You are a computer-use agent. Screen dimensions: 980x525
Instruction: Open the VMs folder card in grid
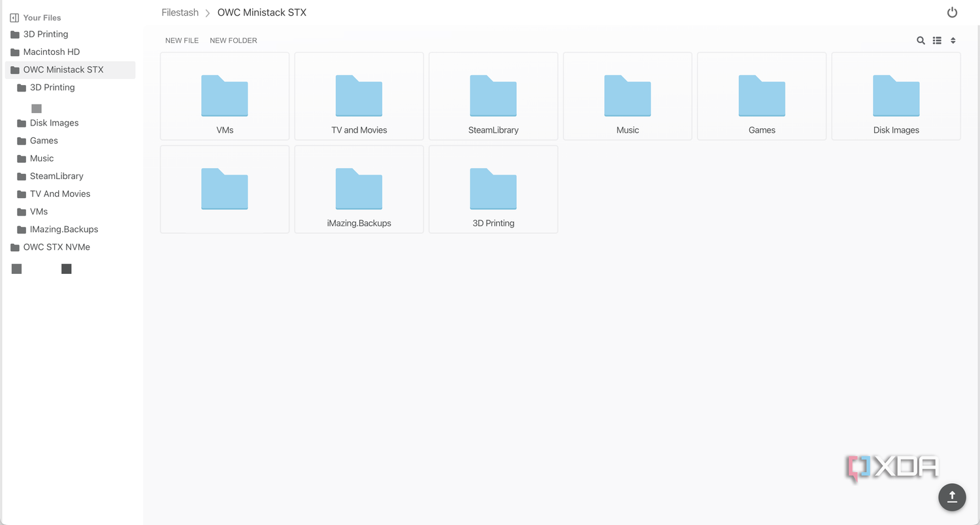225,96
